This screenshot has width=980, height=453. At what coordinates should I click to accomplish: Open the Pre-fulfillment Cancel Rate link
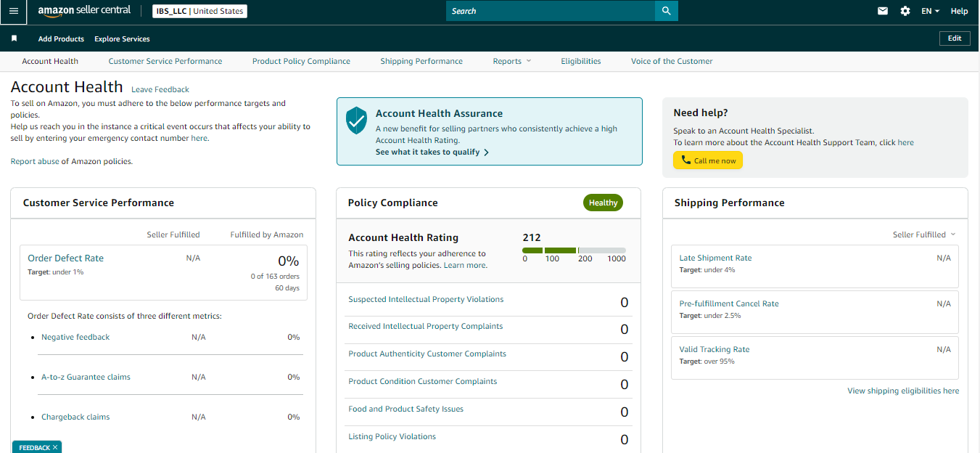(729, 303)
